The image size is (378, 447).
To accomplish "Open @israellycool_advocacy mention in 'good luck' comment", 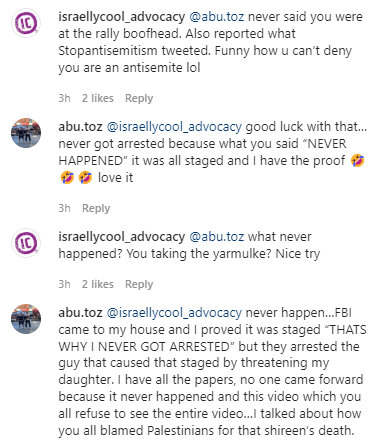I will [x=174, y=127].
